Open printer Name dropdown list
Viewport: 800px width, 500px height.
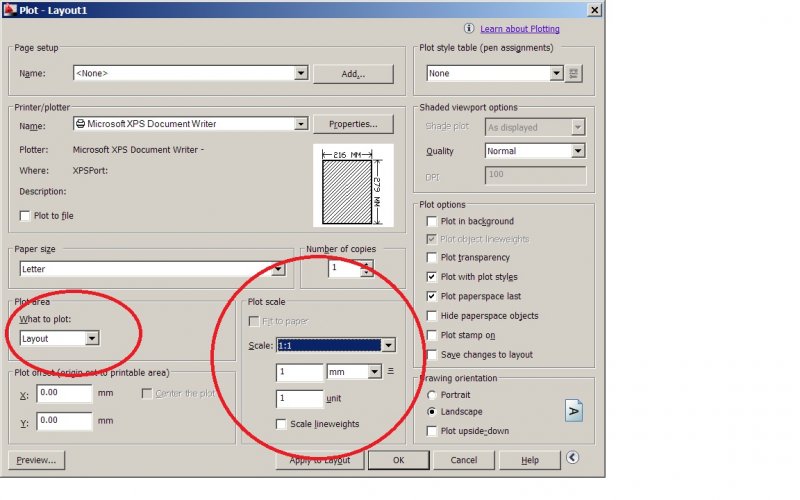coord(301,123)
